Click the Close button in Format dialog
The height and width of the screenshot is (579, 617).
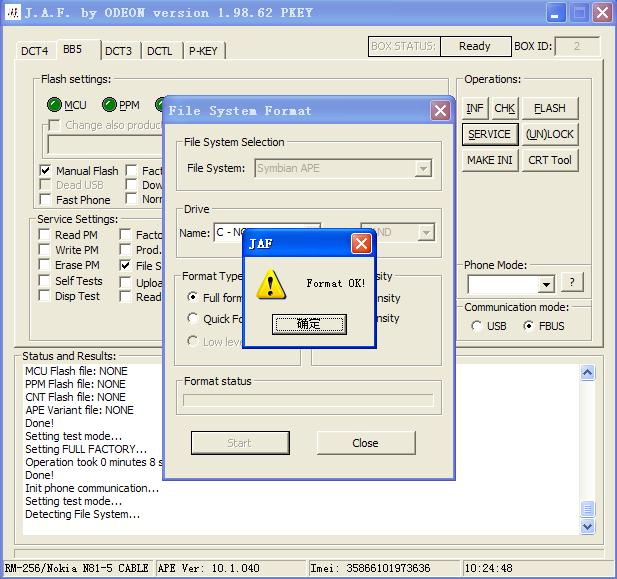(x=366, y=443)
